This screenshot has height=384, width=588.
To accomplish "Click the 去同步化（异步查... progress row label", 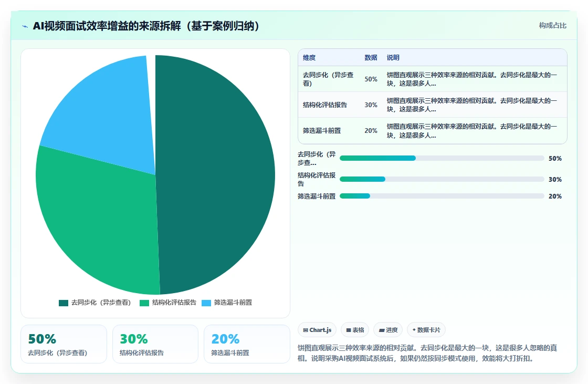I will [317, 159].
